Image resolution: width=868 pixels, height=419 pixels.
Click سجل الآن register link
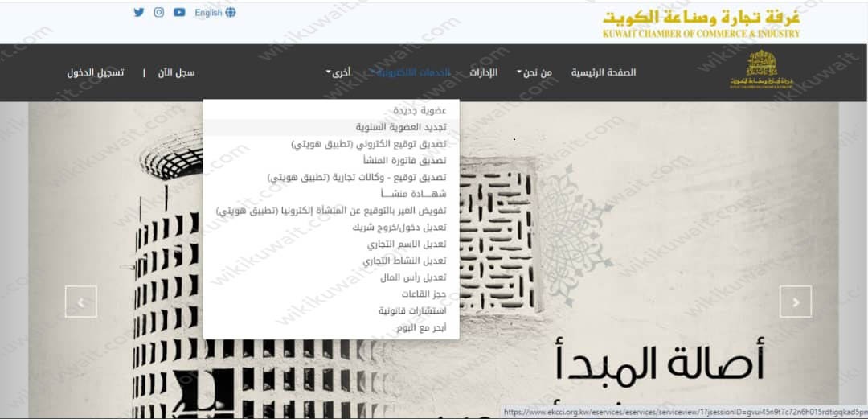point(174,72)
